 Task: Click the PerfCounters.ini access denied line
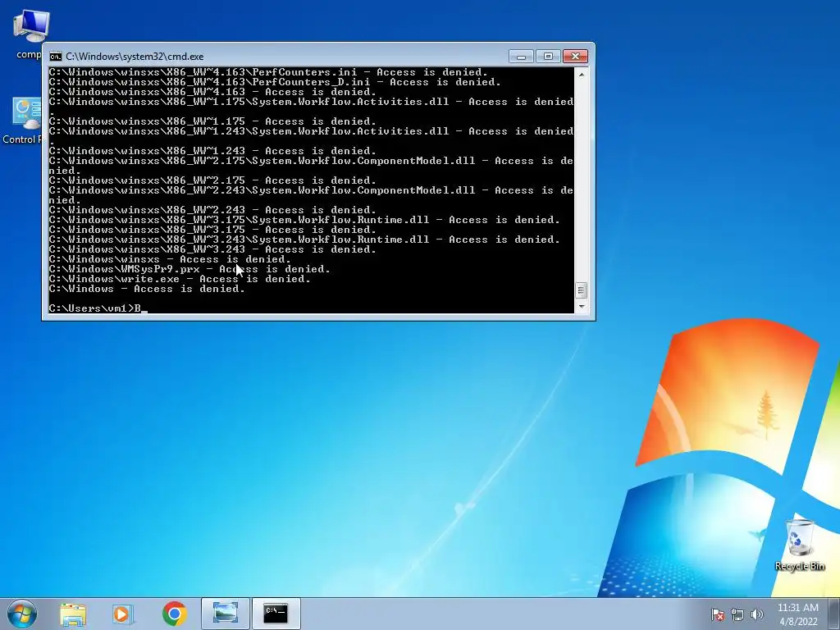pos(268,72)
